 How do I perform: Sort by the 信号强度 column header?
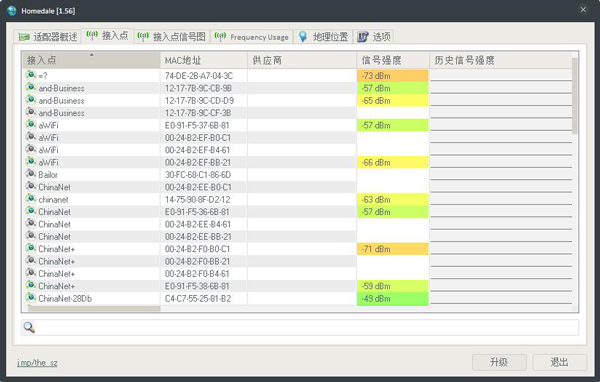(x=393, y=60)
